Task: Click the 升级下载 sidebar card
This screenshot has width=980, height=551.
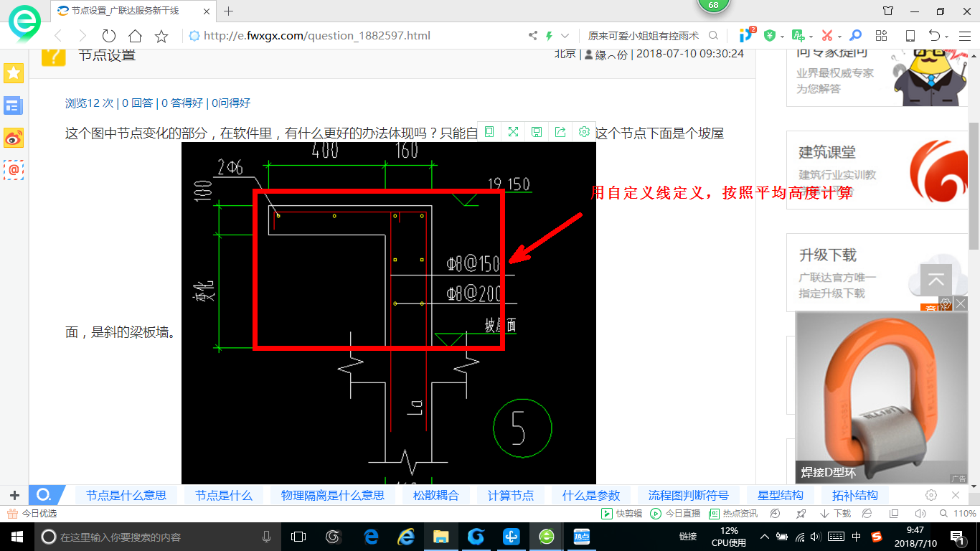Action: [x=877, y=273]
